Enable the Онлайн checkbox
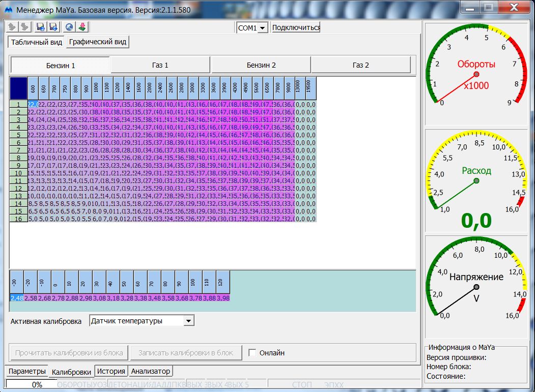535x392 pixels. click(252, 353)
